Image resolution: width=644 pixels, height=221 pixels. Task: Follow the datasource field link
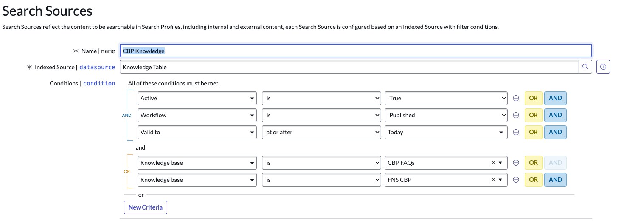(x=97, y=67)
